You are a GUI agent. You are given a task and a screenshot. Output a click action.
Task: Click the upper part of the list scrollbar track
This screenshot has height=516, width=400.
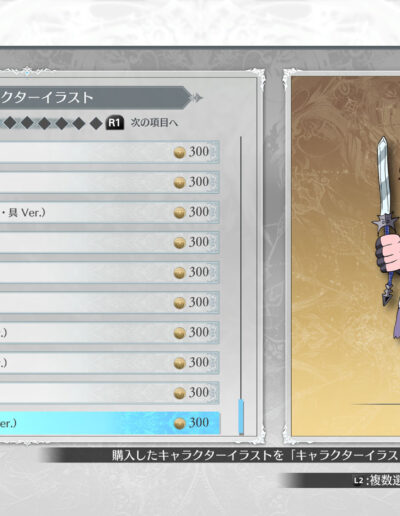241,200
